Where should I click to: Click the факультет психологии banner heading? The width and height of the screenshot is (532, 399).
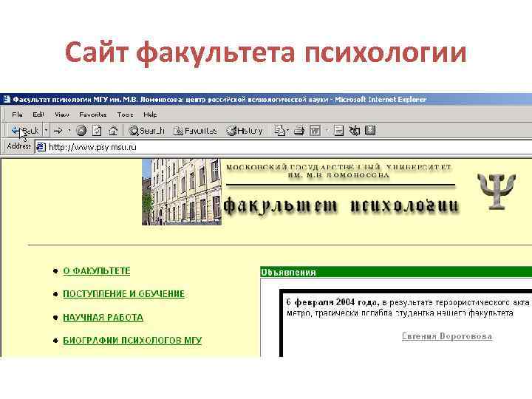click(x=341, y=205)
